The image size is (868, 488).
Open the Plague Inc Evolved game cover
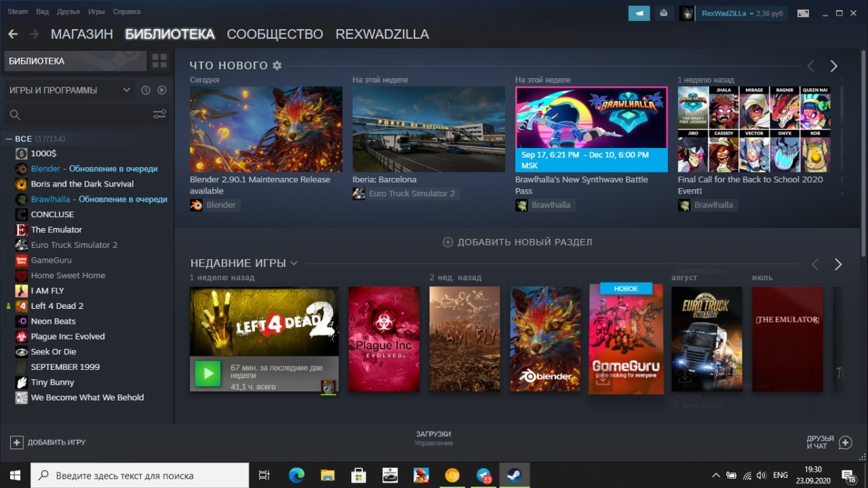pyautogui.click(x=384, y=339)
